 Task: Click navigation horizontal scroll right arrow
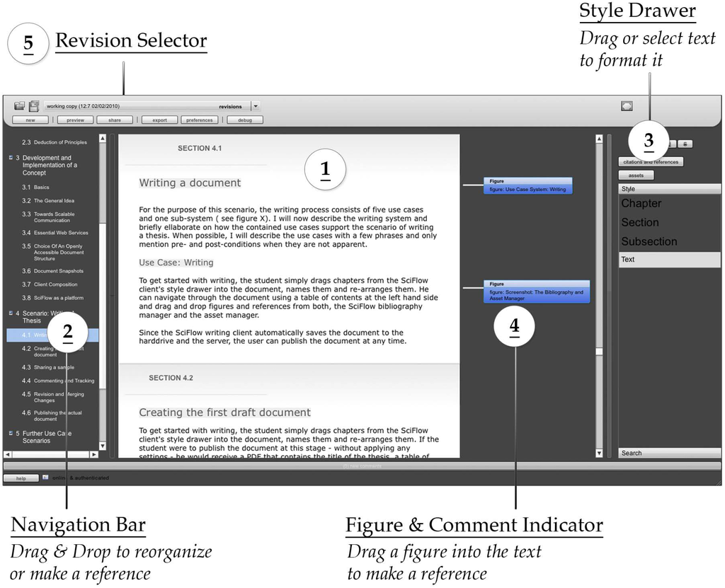click(x=94, y=454)
